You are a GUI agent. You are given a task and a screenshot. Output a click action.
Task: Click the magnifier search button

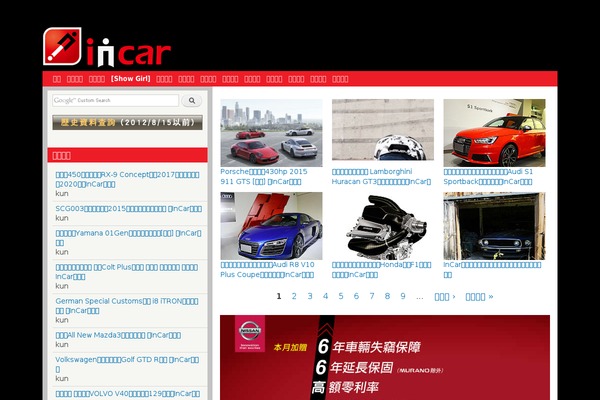click(x=192, y=101)
